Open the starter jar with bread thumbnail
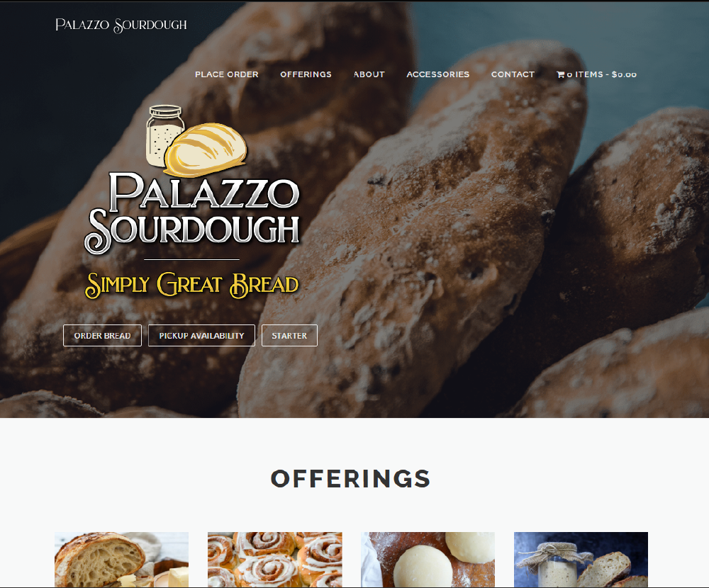709x588 pixels. (x=581, y=560)
